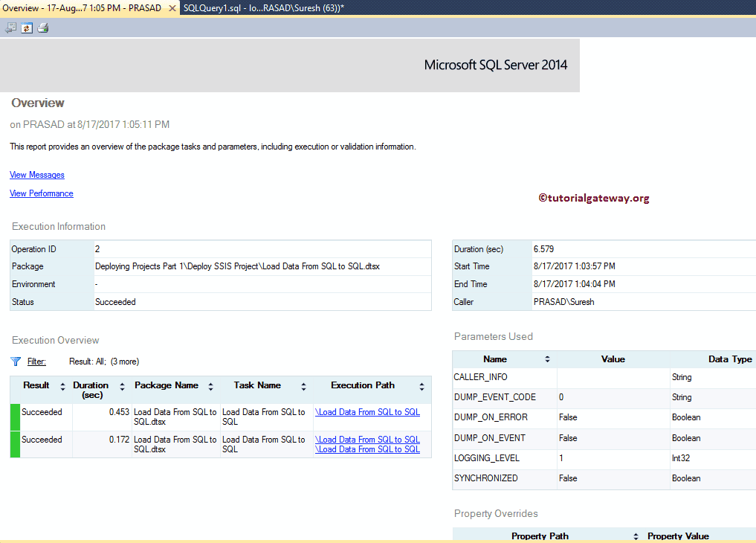Select the Overview report tab
Screen dimensions: 756x543
(x=82, y=7)
